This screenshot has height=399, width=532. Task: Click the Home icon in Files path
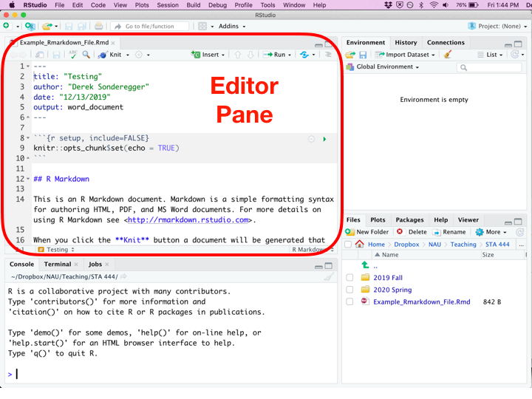(360, 245)
